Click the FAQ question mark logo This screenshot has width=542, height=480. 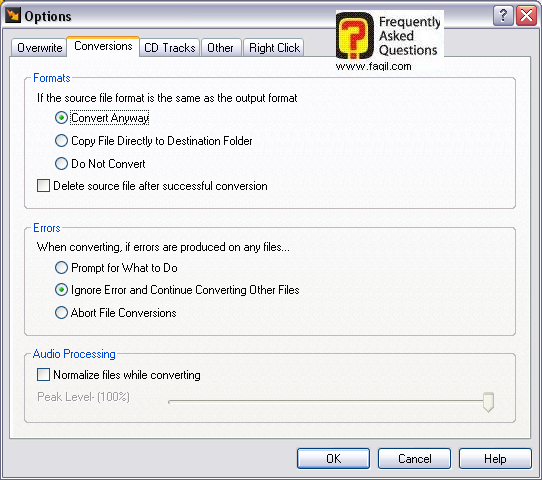[355, 35]
